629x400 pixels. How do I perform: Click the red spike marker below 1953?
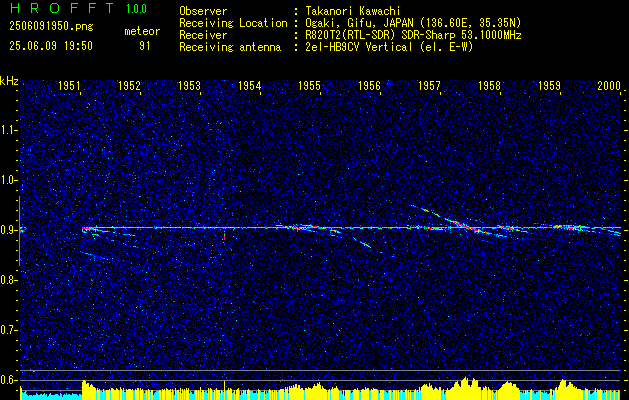point(224,235)
